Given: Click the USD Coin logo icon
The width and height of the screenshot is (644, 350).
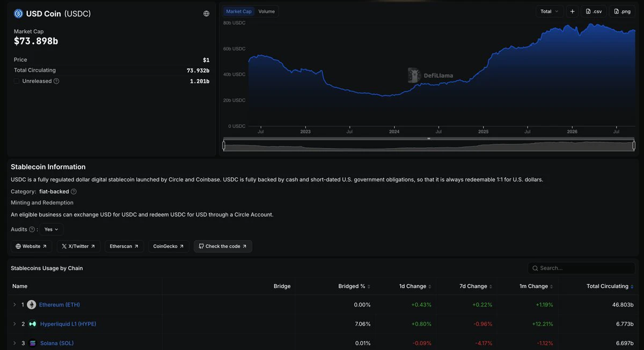Looking at the screenshot, I should [18, 14].
